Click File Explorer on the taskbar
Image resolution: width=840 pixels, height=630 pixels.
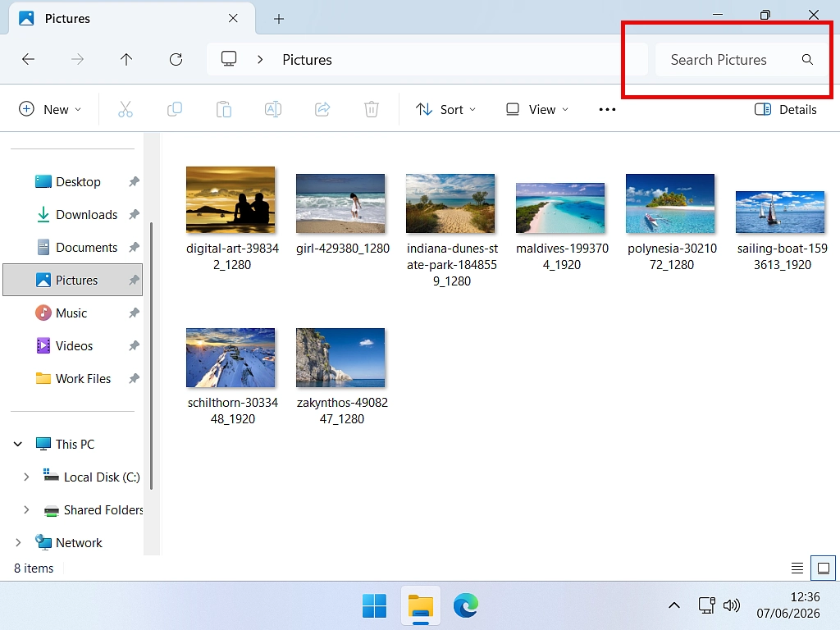click(421, 606)
